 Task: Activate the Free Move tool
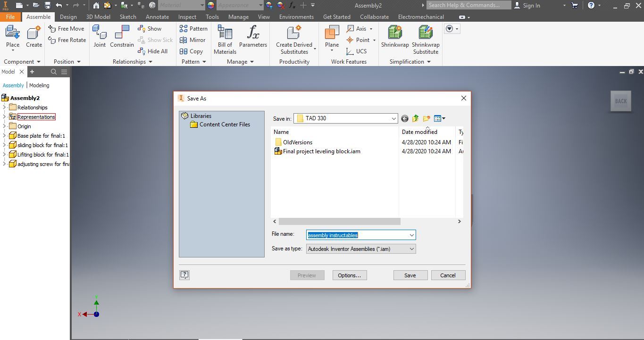pyautogui.click(x=66, y=29)
